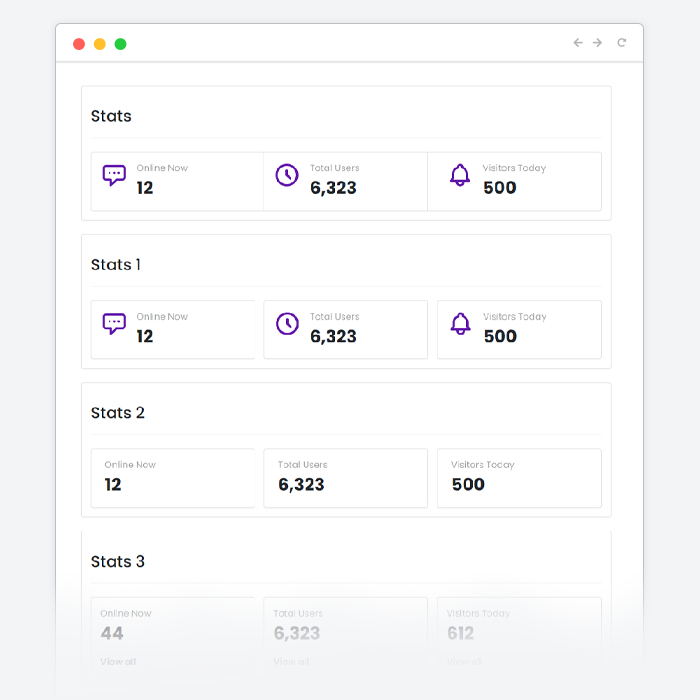Click the Stats 2 section heading
The image size is (700, 700).
118,413
